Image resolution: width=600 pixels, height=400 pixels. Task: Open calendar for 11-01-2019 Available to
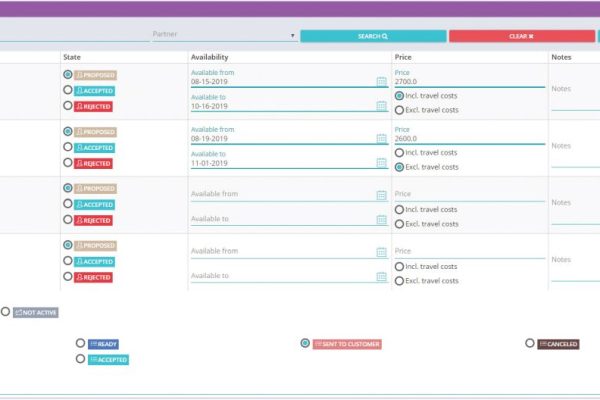(382, 163)
